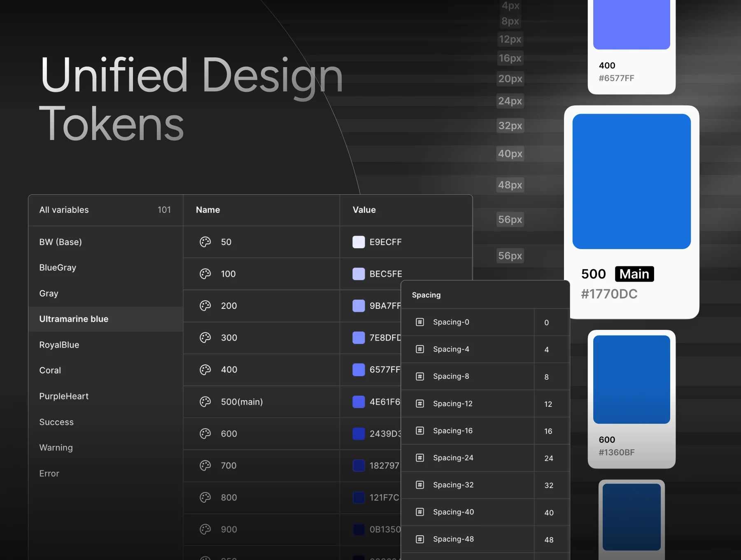Click the Spacing-24 value 24
The height and width of the screenshot is (560, 741).
point(549,458)
